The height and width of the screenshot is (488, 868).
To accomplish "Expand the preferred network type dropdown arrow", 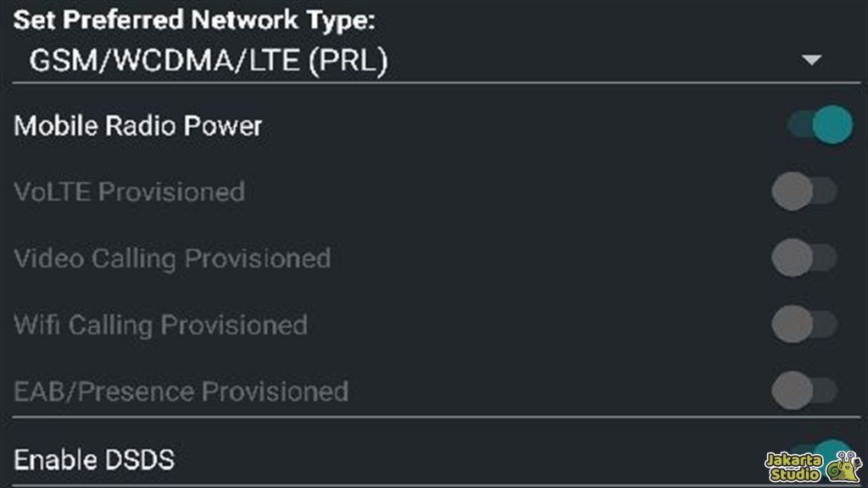I will (x=812, y=60).
